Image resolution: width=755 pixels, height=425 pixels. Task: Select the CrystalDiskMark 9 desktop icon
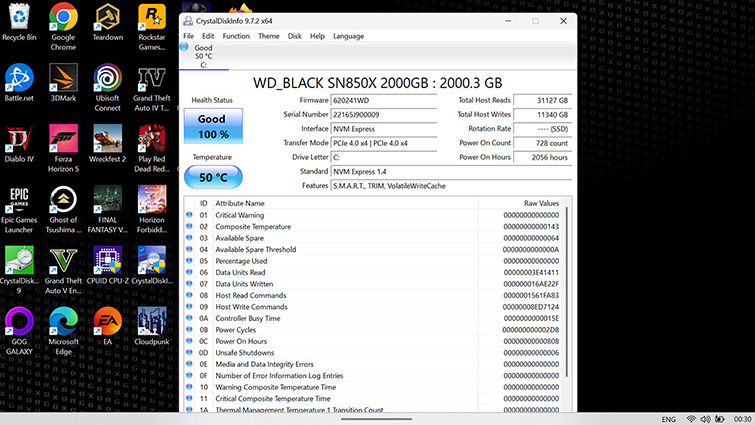pyautogui.click(x=19, y=270)
